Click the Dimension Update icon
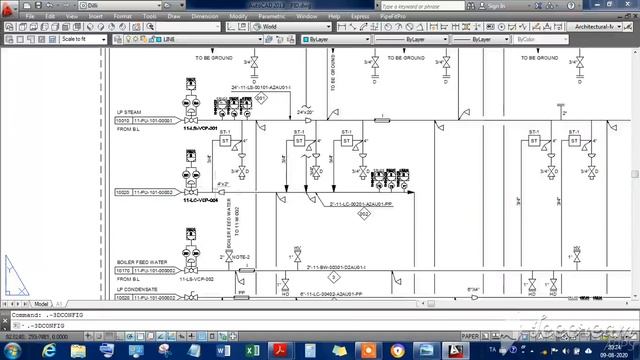 pos(558,27)
